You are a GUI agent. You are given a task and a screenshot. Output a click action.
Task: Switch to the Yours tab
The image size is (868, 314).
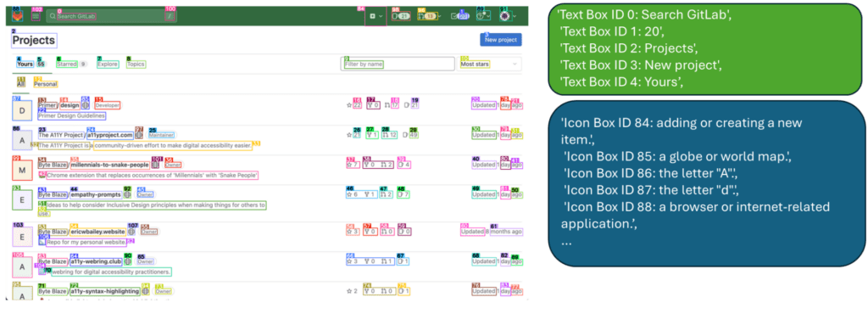click(25, 64)
